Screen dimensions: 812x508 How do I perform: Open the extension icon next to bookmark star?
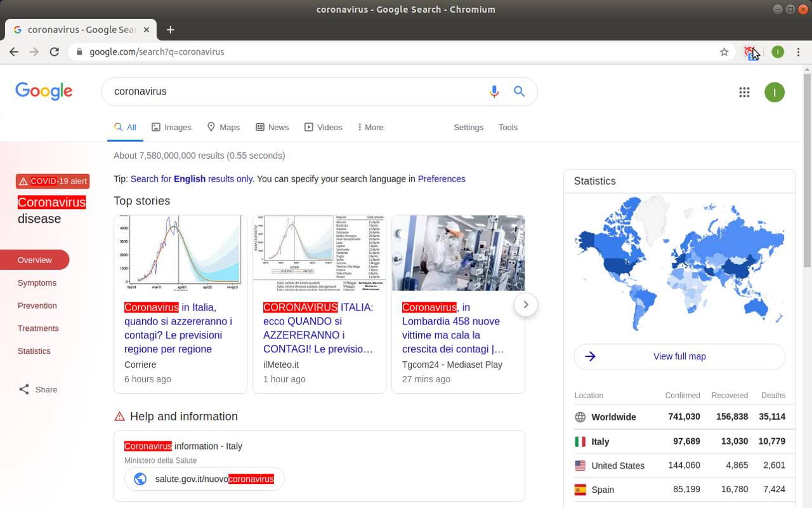[750, 52]
